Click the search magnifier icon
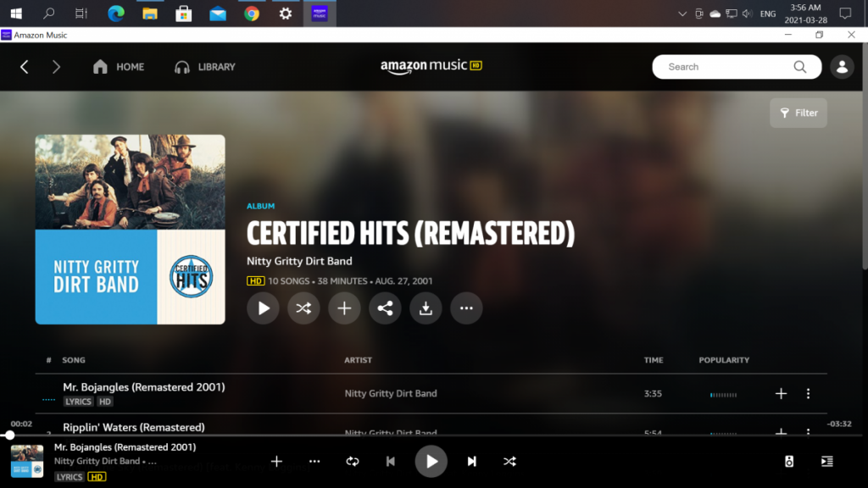Viewport: 868px width, 488px height. (800, 67)
